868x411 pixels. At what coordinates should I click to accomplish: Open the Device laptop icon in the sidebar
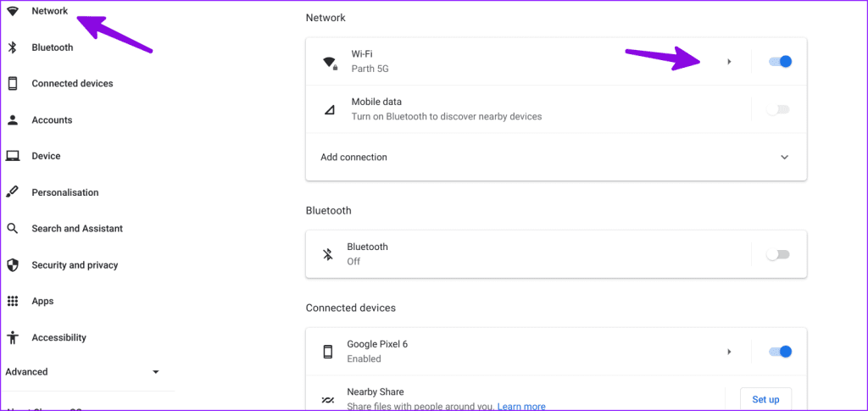[x=13, y=156]
